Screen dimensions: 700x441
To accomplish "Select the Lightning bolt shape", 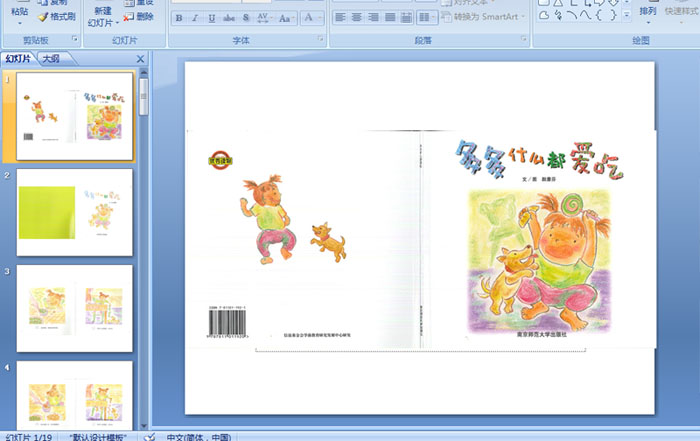I will 558,15.
